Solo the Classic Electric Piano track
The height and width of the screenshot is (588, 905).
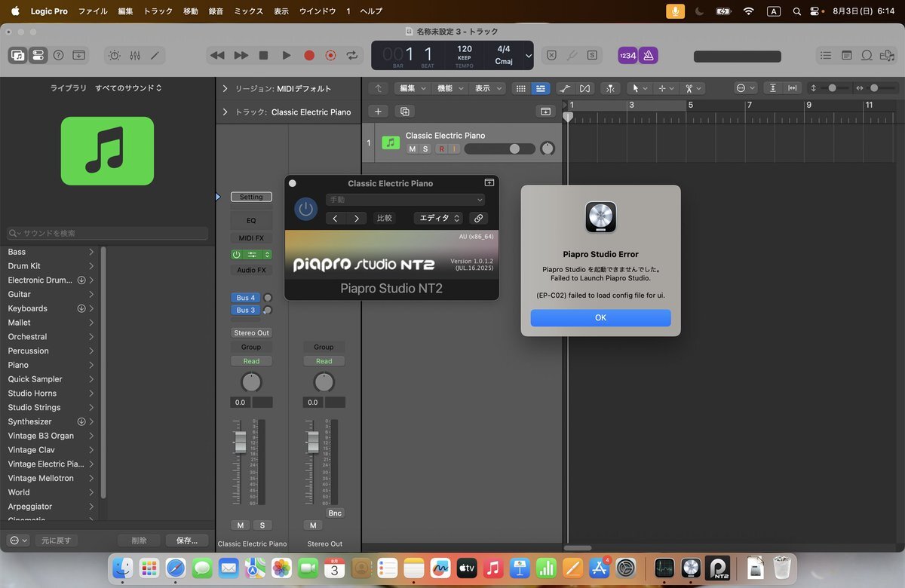(x=425, y=149)
